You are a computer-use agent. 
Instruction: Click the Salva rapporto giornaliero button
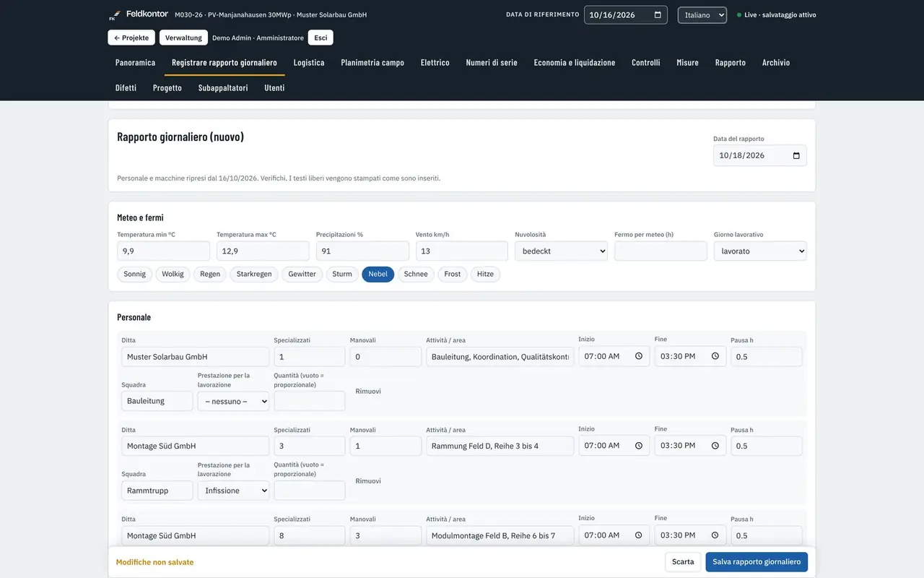point(757,562)
